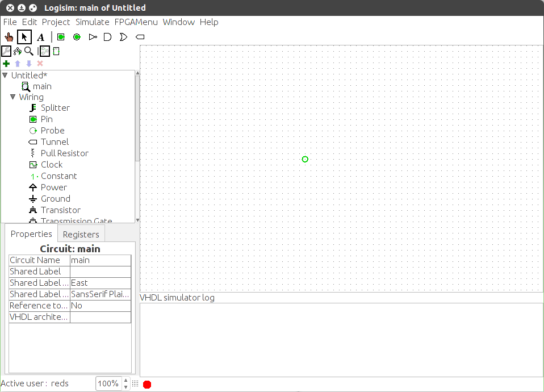Open the Shared Label font SansSerif value
The width and height of the screenshot is (544, 392).
coord(101,294)
